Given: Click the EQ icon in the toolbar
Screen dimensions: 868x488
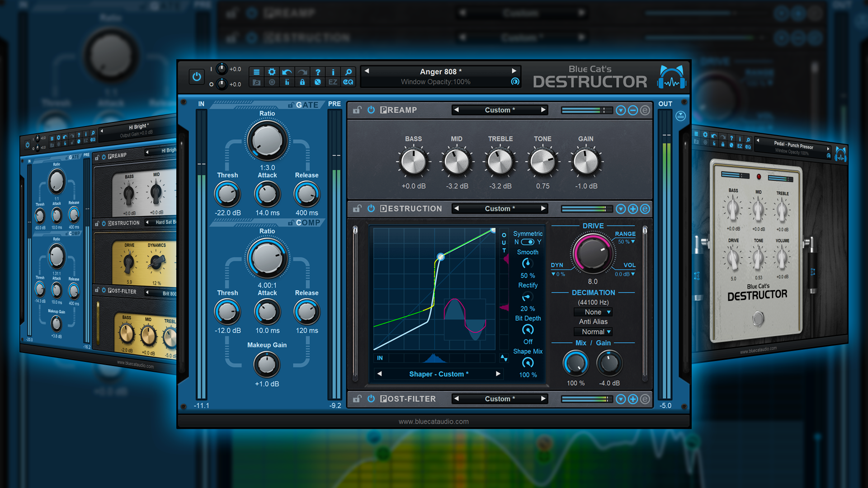Looking at the screenshot, I should 348,82.
